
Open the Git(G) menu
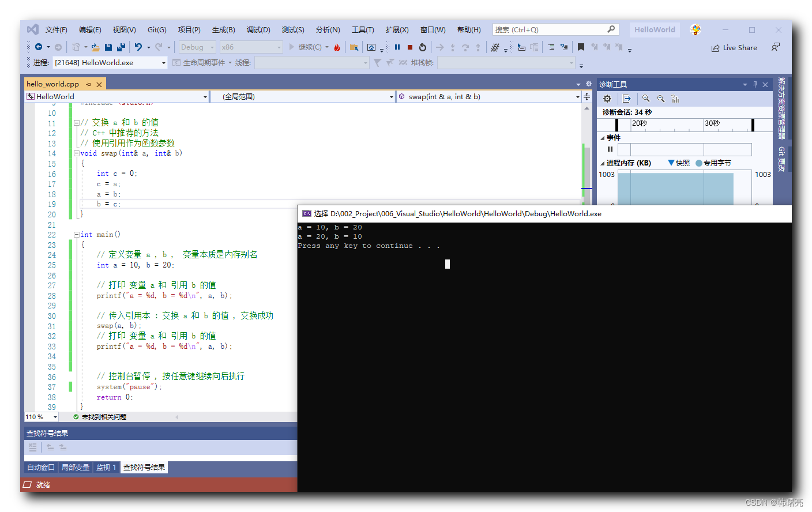pyautogui.click(x=157, y=29)
